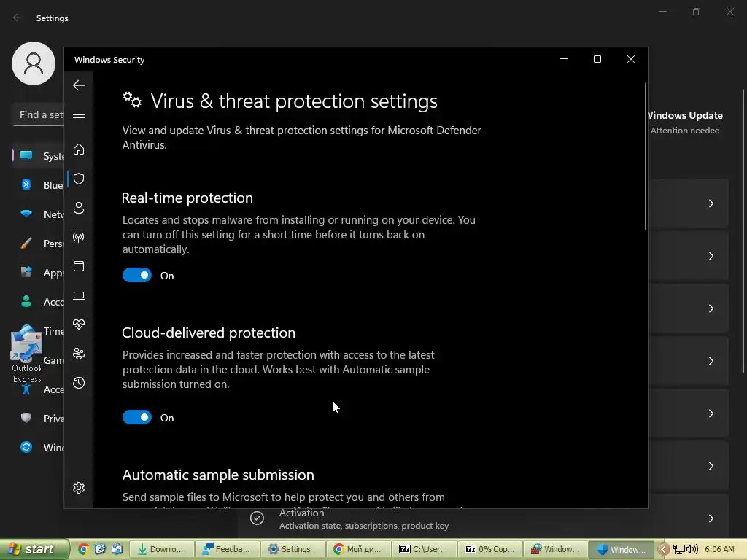The width and height of the screenshot is (747, 560).
Task: Open Personalization category in Settings sidebar
Action: [x=38, y=244]
